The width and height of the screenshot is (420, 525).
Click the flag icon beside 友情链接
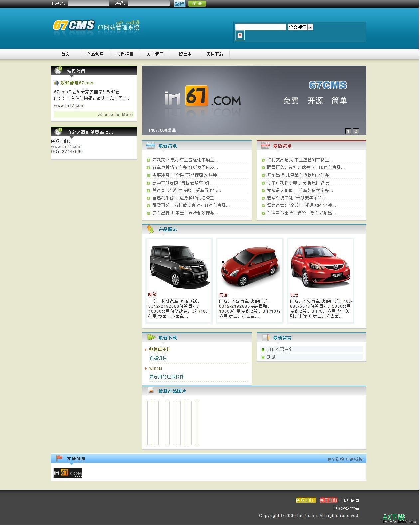(x=59, y=458)
